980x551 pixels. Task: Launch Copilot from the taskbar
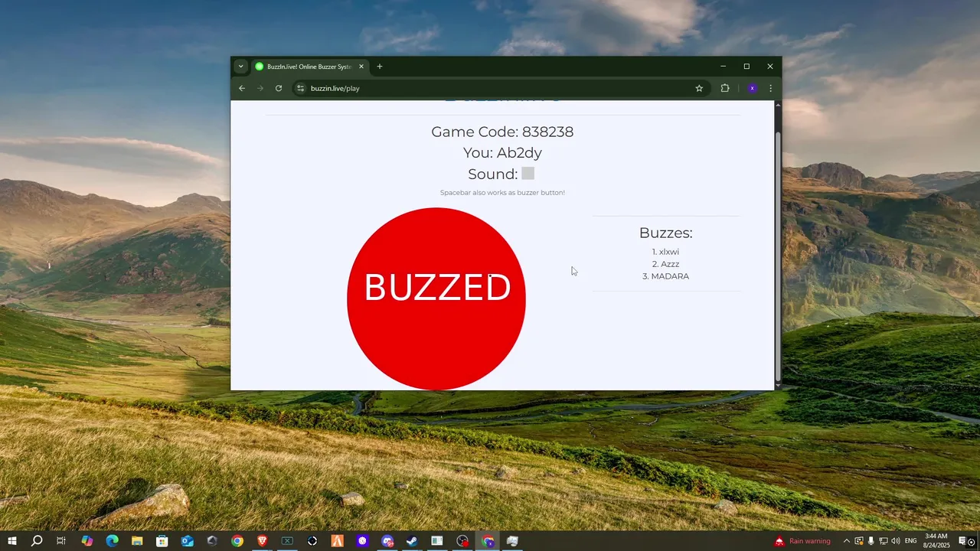coord(87,541)
